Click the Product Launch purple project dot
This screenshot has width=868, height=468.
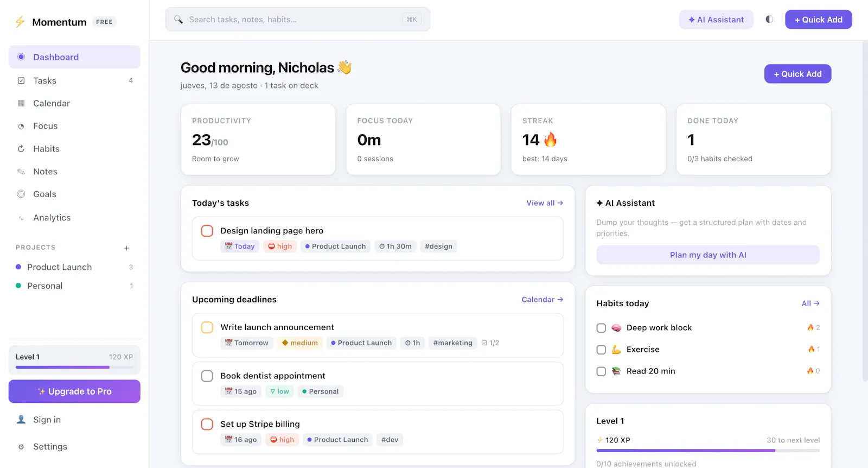pyautogui.click(x=18, y=267)
